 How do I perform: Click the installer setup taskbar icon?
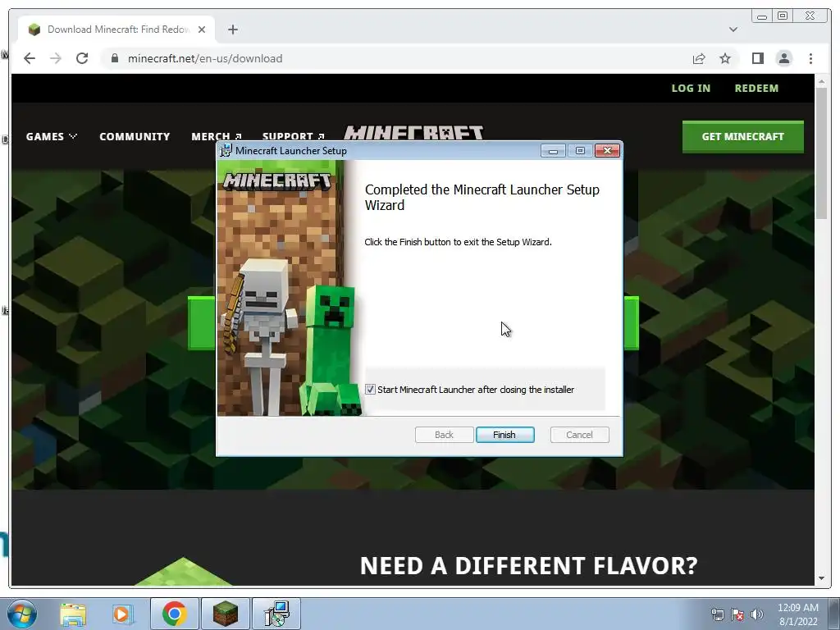point(276,614)
